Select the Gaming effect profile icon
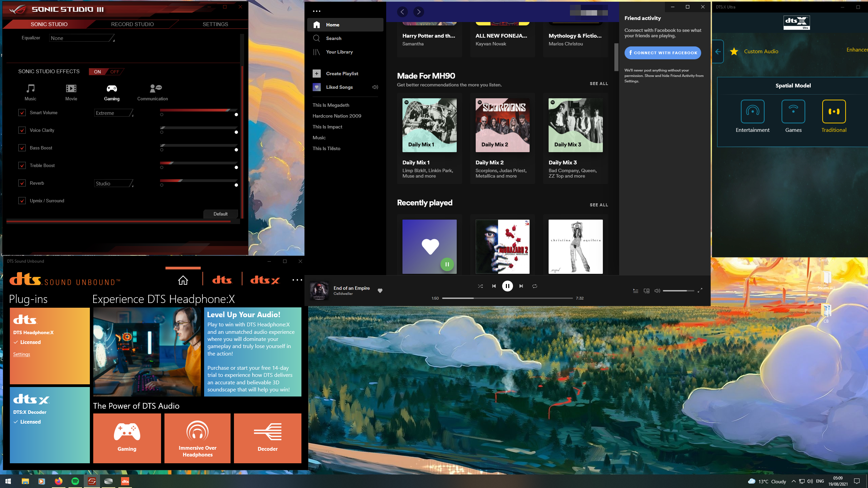 112,89
